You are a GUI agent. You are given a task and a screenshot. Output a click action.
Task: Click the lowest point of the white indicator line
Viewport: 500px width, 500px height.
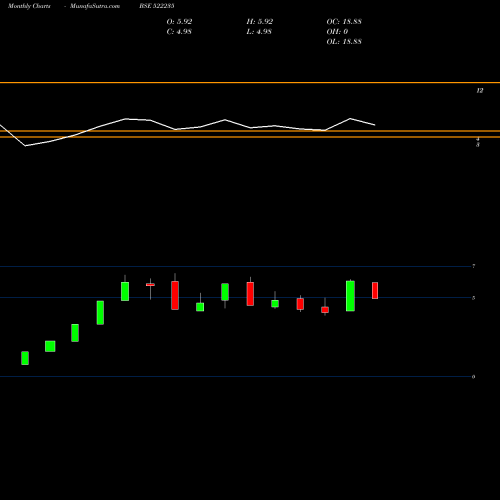[25, 146]
